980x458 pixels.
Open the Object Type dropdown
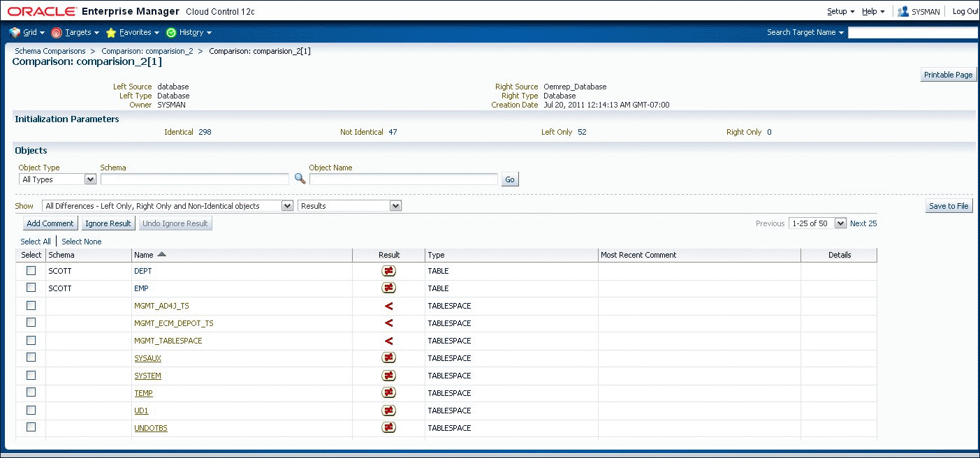tap(57, 179)
